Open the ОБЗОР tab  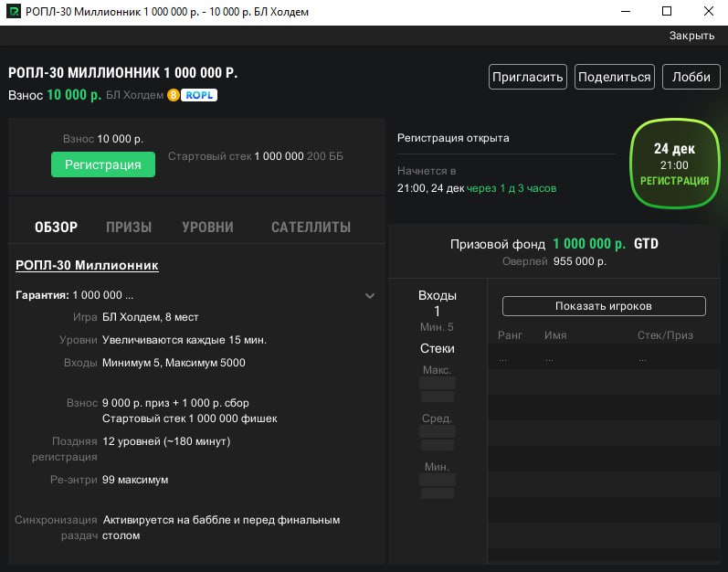tap(57, 227)
